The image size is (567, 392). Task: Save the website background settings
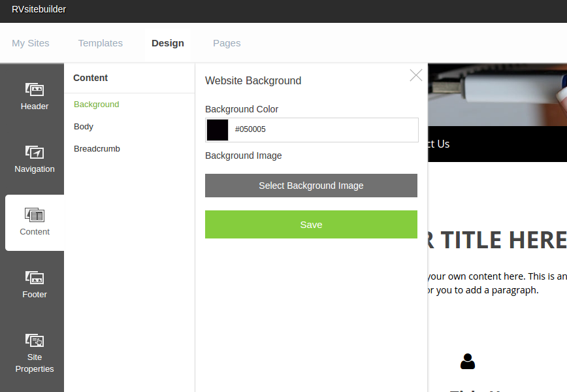(x=311, y=225)
